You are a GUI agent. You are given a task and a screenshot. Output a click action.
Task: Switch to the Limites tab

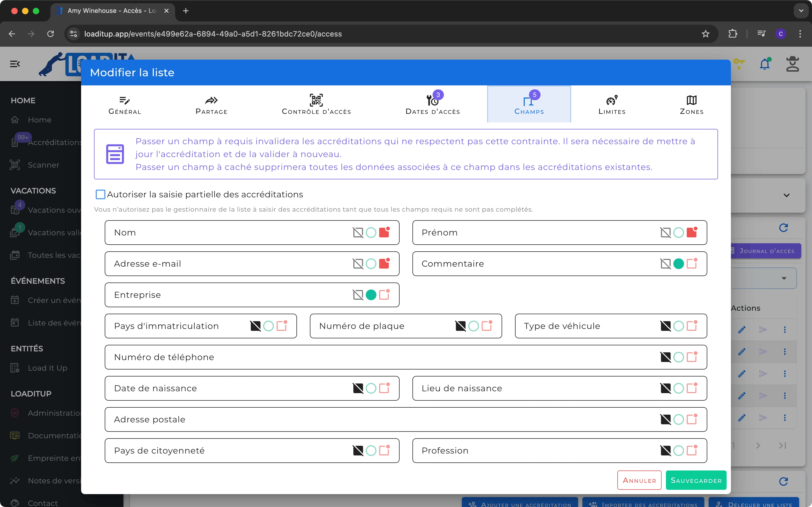[612, 104]
